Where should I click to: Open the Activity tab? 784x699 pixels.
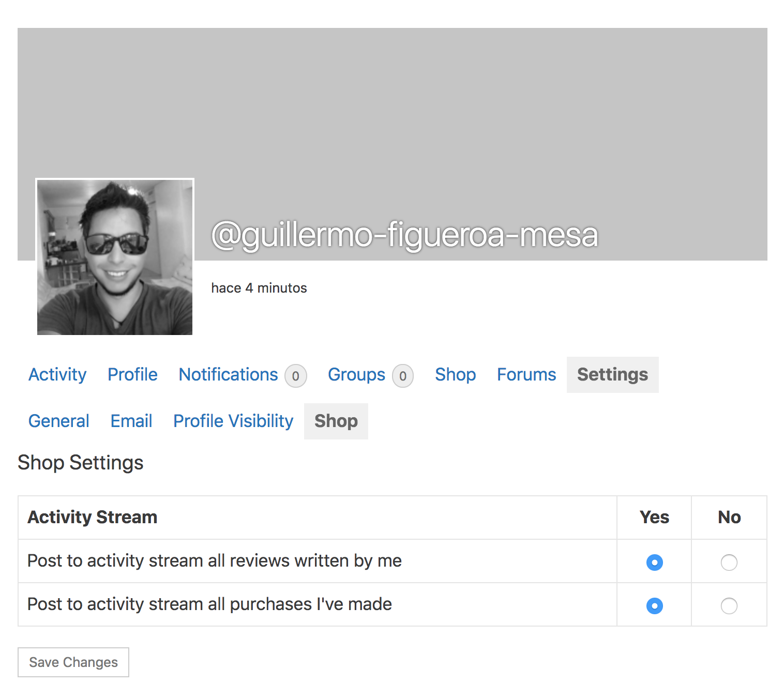pyautogui.click(x=57, y=374)
